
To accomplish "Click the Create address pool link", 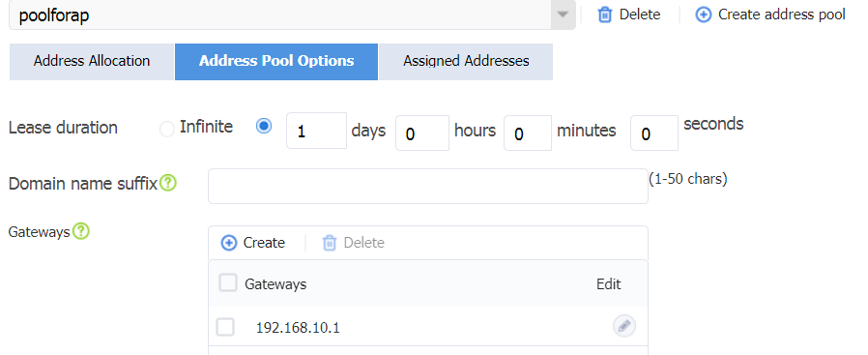I will 770,15.
